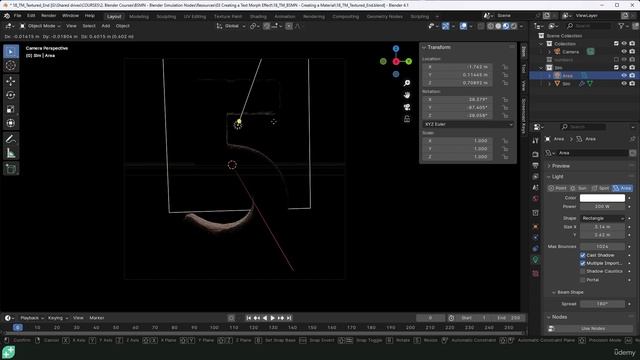The width and height of the screenshot is (640, 360).
Task: Set the light type to Point
Action: 558,188
